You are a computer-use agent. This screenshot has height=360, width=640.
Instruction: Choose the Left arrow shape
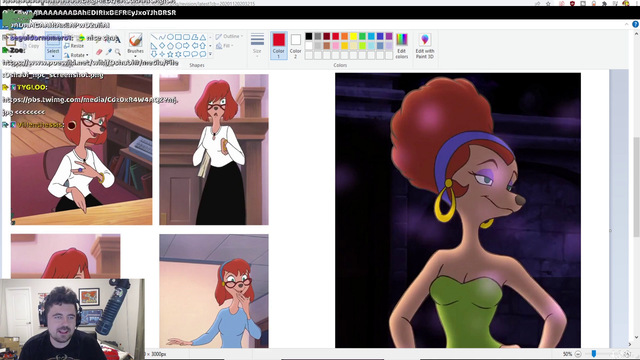(x=195, y=46)
